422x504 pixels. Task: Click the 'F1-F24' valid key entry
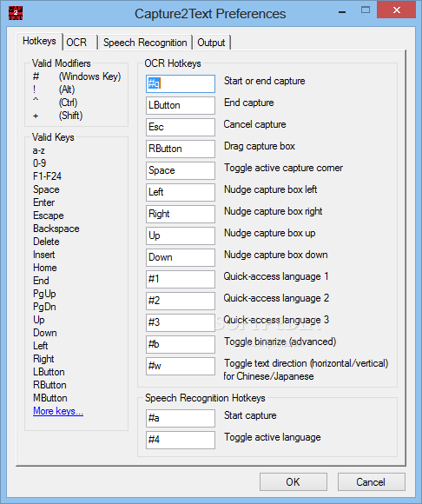47,176
